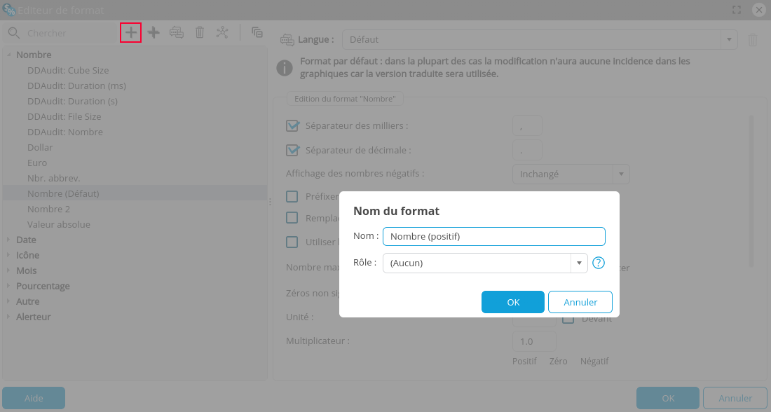
Task: Uncheck the Séparateur de décimale checkbox
Action: click(x=293, y=150)
